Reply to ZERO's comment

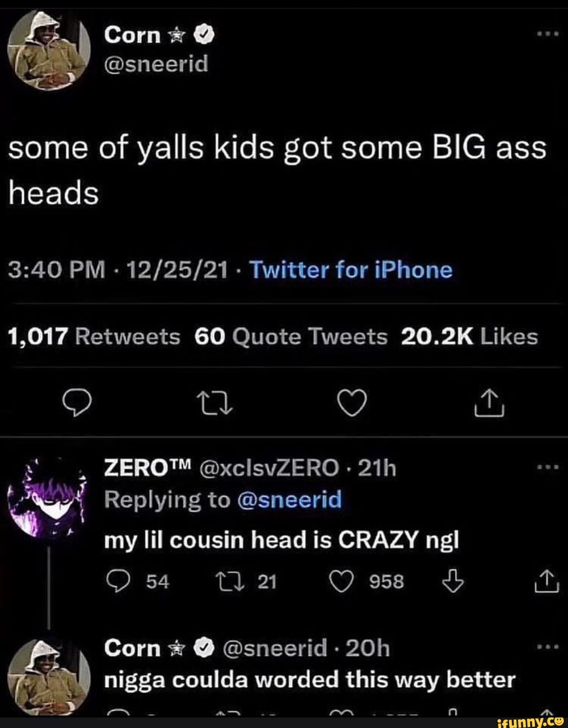click(119, 581)
